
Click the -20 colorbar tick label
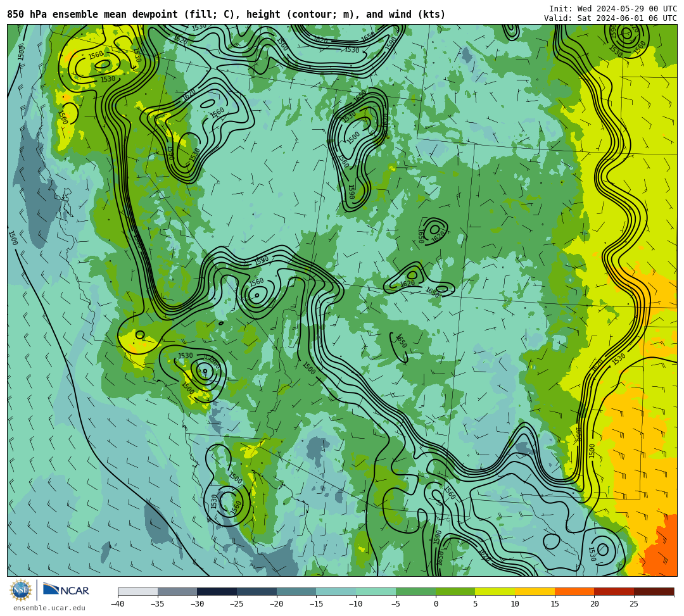click(277, 604)
